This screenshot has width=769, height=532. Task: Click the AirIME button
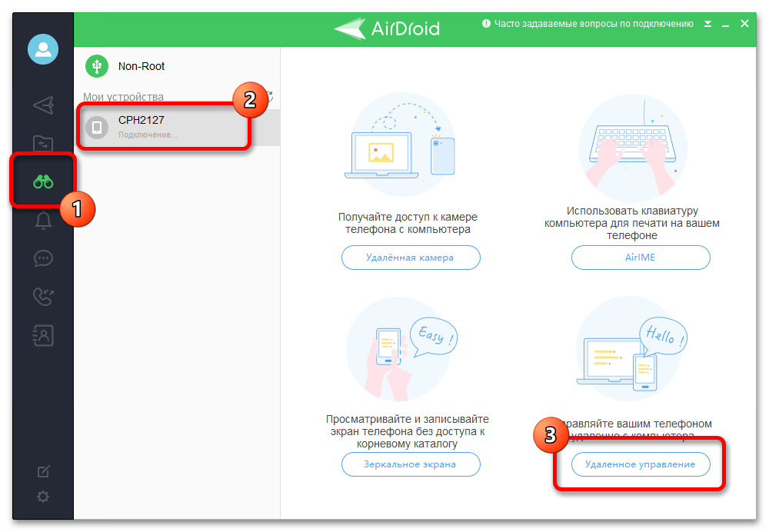(641, 258)
